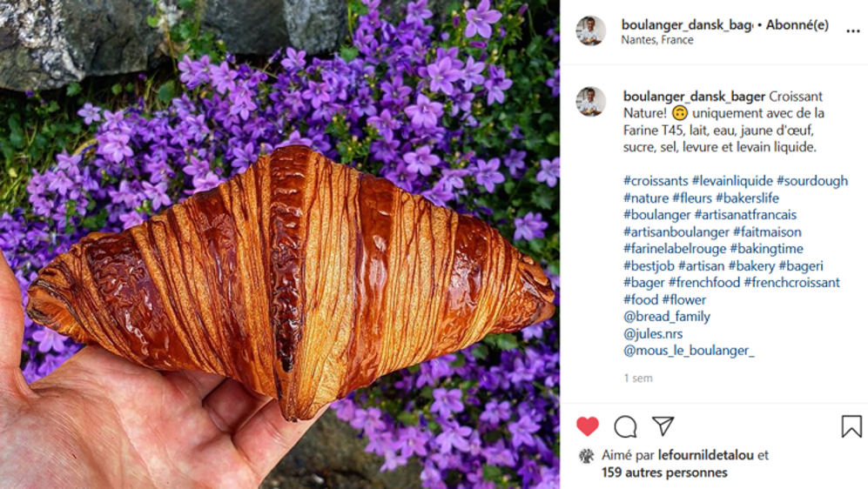Open the #croissants hashtag
The image size is (868, 489).
[656, 181]
